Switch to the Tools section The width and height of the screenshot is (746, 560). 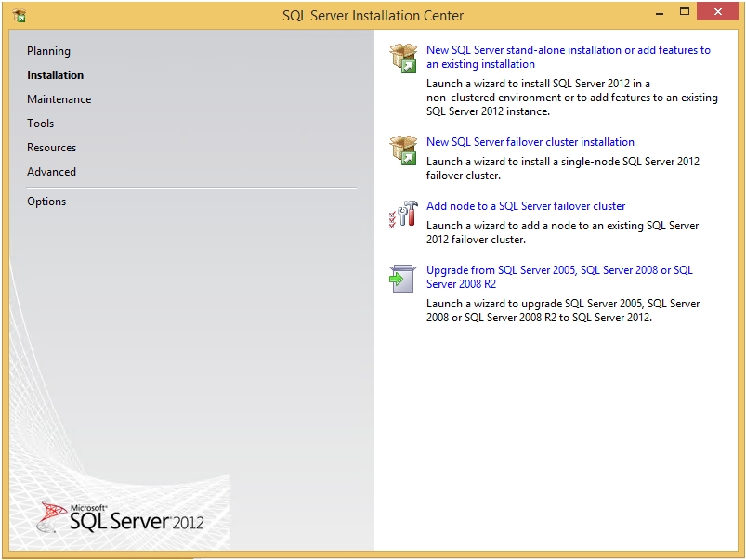tap(40, 123)
